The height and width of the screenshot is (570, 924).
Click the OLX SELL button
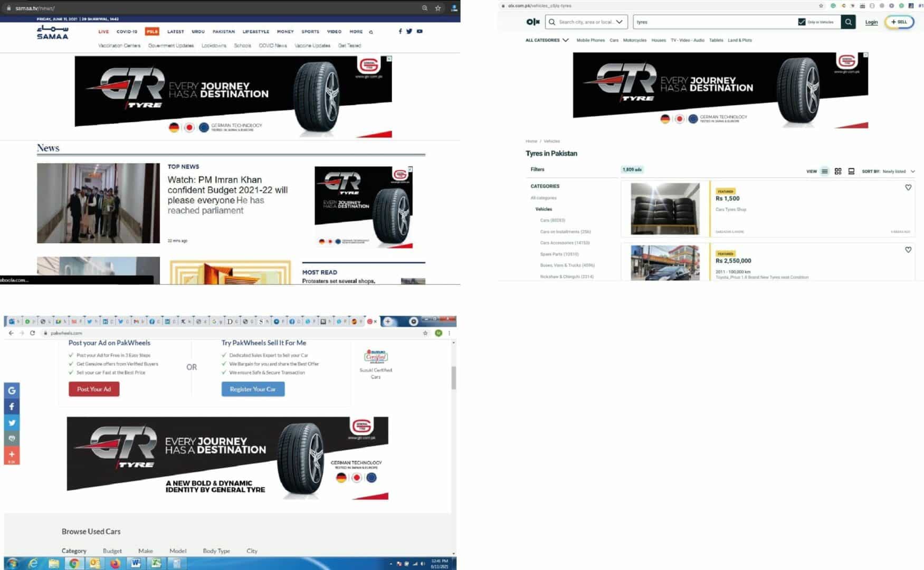899,22
